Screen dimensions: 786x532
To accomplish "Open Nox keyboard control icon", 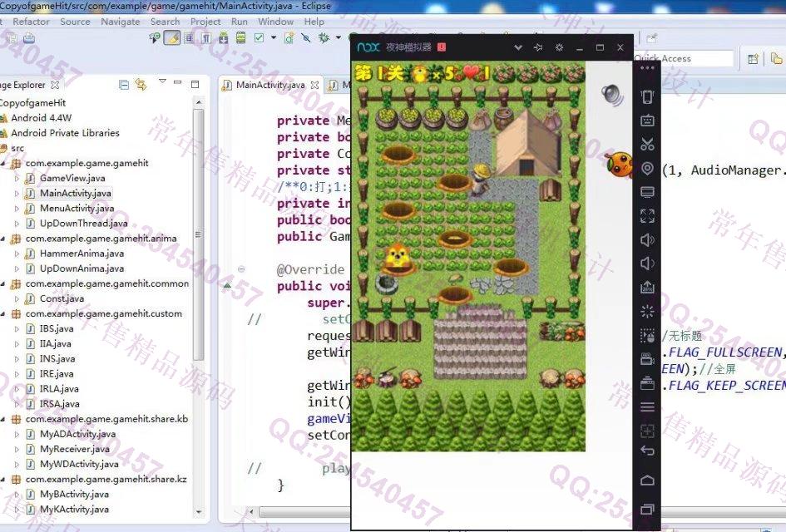I will coord(647,121).
